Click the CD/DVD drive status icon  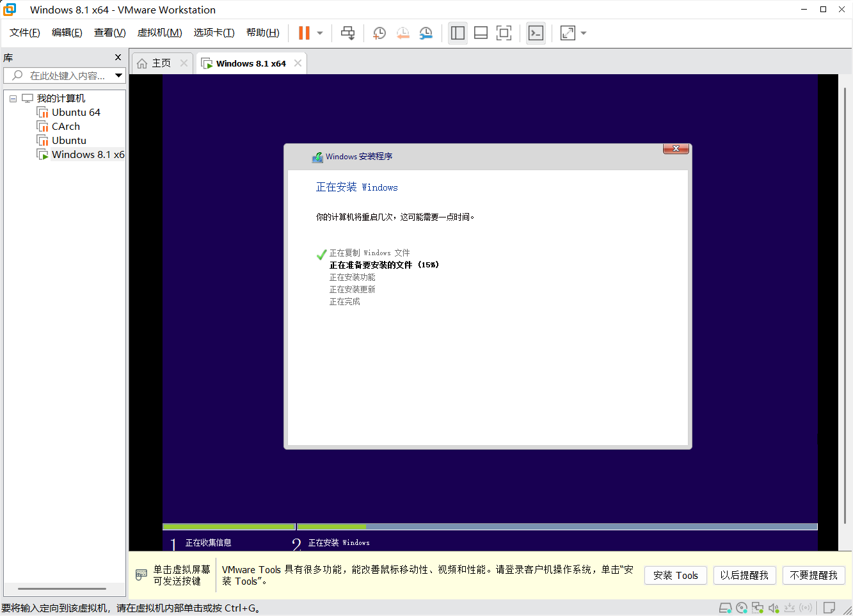tap(742, 608)
